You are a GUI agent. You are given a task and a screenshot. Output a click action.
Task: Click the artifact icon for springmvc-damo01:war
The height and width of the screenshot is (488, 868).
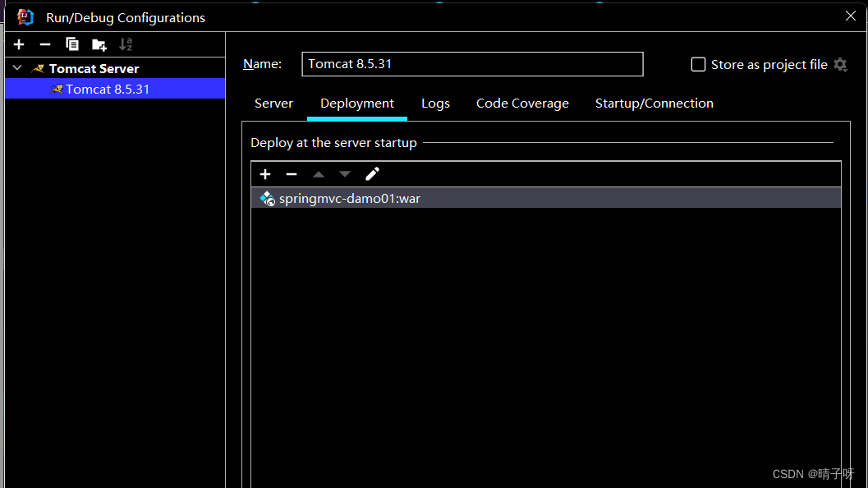point(268,198)
